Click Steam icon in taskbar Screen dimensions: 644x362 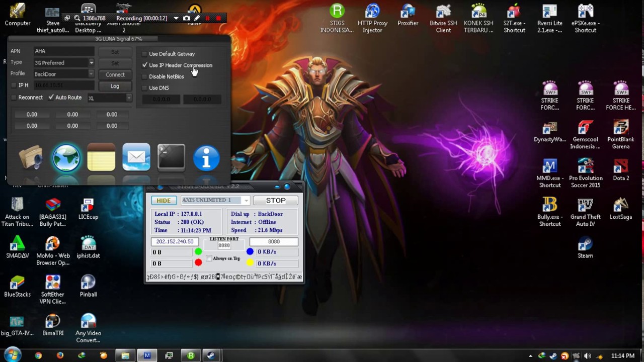coord(212,355)
